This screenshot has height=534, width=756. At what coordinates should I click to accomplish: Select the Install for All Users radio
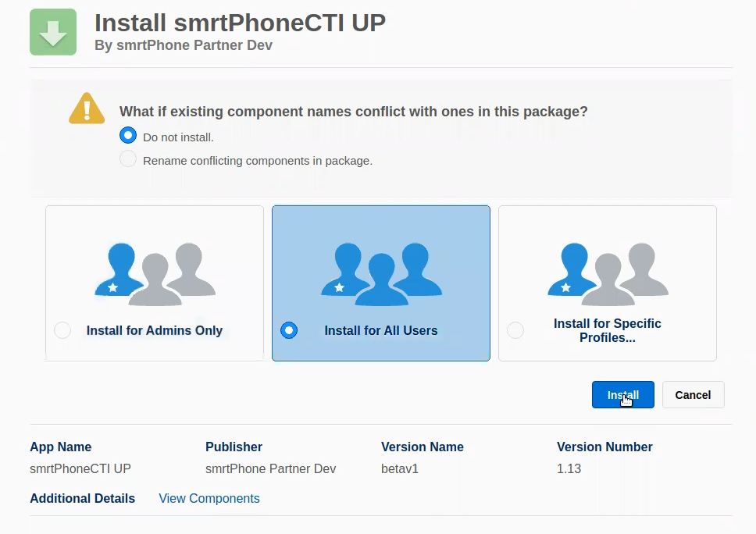pyautogui.click(x=289, y=330)
